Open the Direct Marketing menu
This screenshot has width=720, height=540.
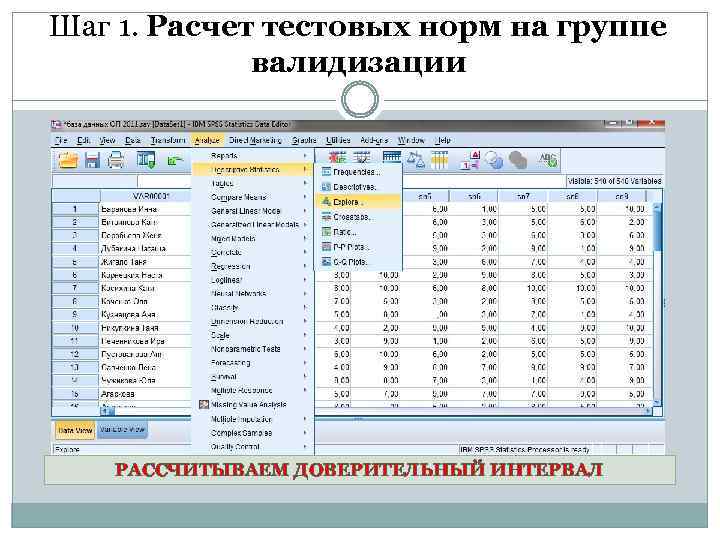tap(255, 141)
